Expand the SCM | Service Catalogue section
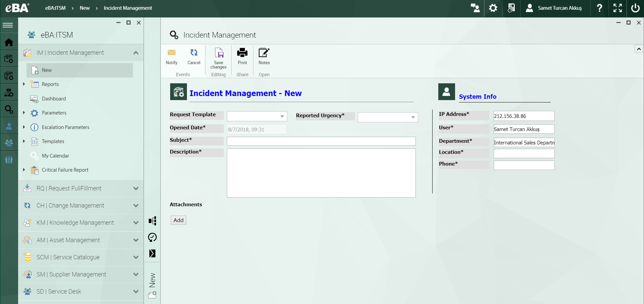 coord(136,257)
